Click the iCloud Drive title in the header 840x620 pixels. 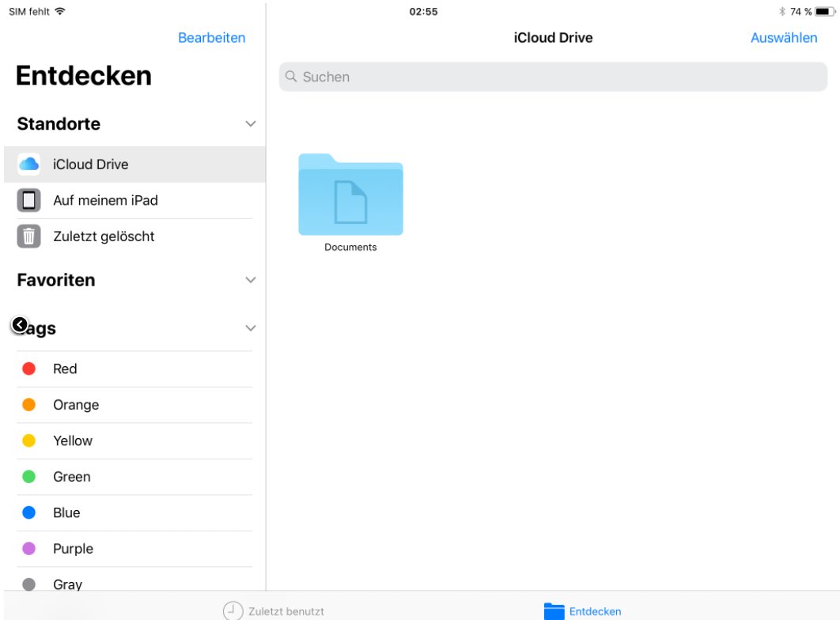(x=553, y=37)
